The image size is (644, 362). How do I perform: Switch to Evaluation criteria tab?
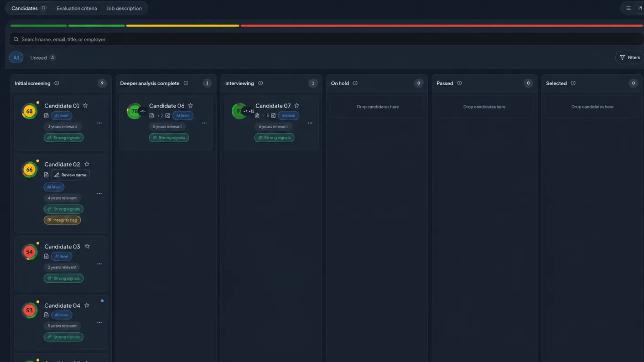(x=77, y=8)
